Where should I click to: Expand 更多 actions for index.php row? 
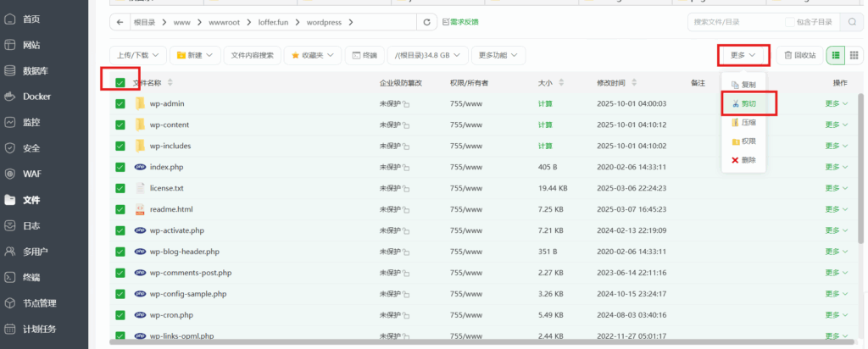coord(836,167)
